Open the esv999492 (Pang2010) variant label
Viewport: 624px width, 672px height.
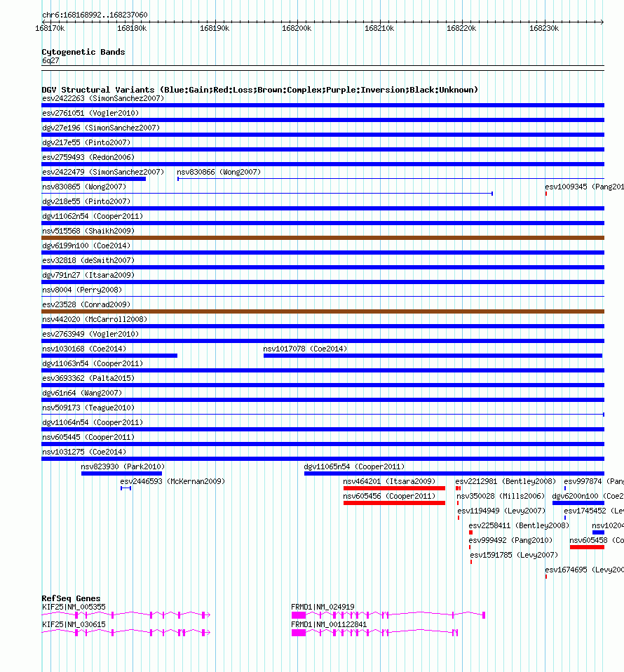510,540
